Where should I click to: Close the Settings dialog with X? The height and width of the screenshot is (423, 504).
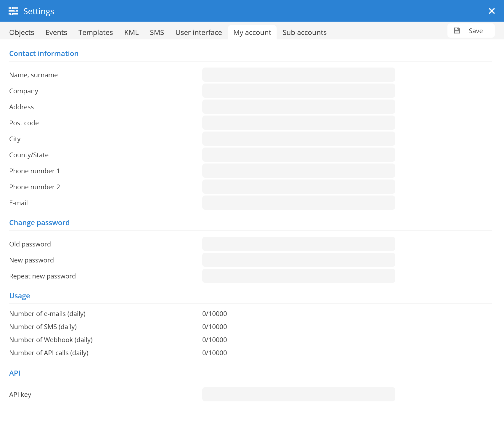tap(492, 11)
